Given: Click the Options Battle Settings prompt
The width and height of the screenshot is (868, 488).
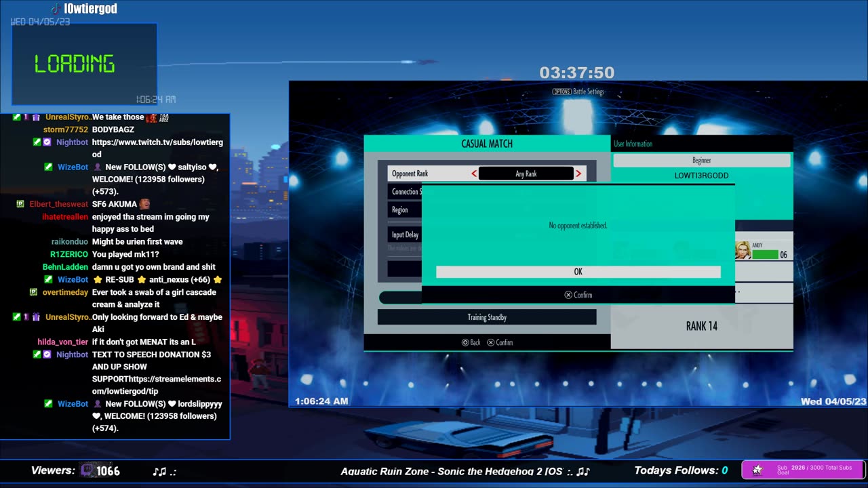Looking at the screenshot, I should click(578, 91).
